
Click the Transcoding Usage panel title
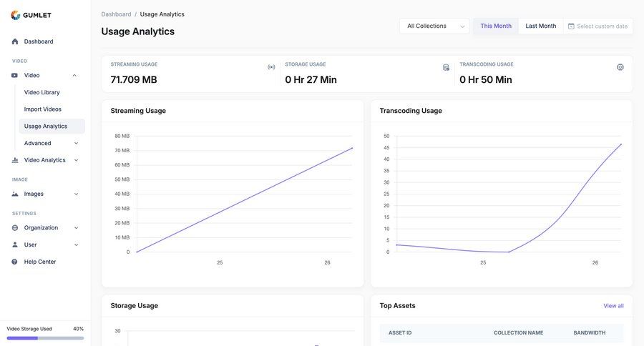[411, 111]
